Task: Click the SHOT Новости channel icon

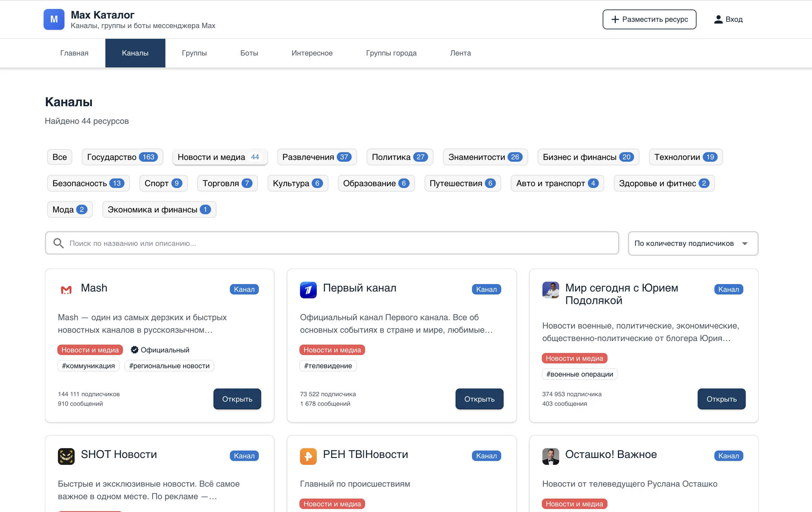Action: coord(66,456)
